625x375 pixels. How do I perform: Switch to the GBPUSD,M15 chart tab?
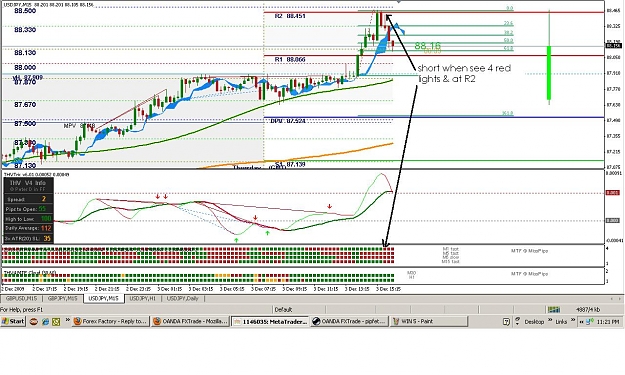click(21, 298)
